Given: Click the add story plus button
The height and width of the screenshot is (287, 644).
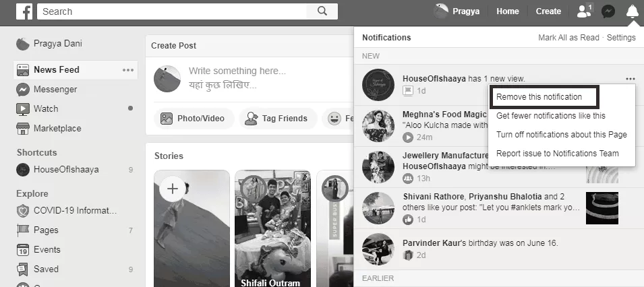Looking at the screenshot, I should point(173,189).
